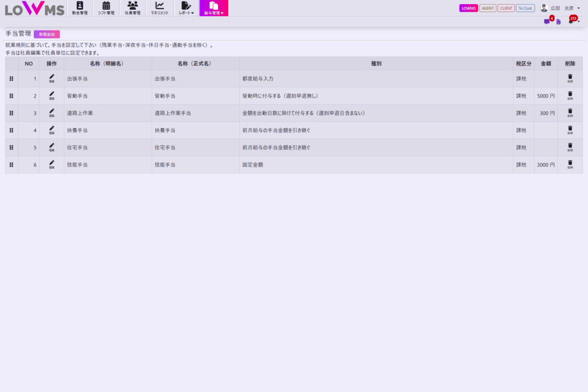
Task: Open the purple PDF document icon
Action: pyautogui.click(x=559, y=22)
